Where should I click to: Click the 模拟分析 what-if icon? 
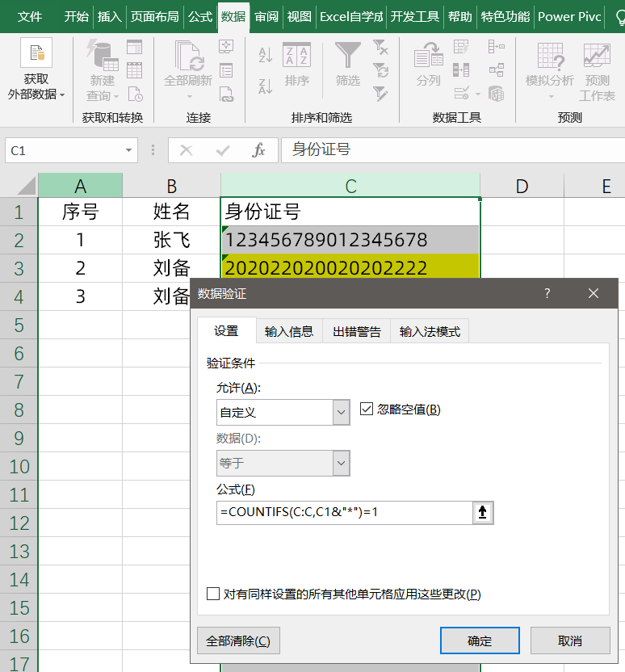click(x=550, y=56)
